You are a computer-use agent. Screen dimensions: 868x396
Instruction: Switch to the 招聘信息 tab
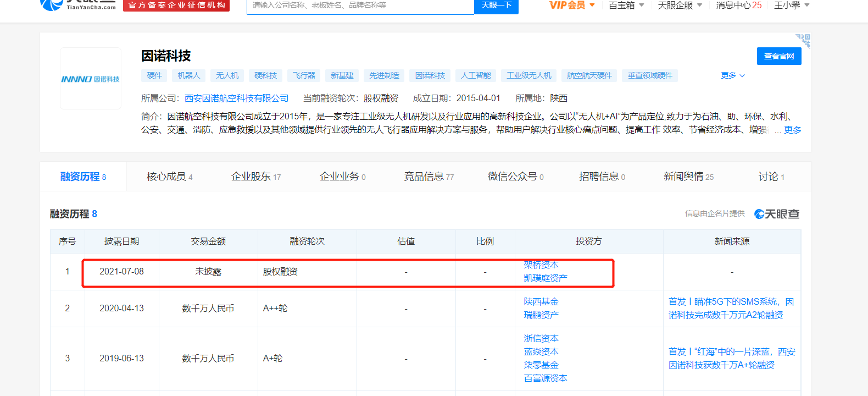[x=602, y=177]
